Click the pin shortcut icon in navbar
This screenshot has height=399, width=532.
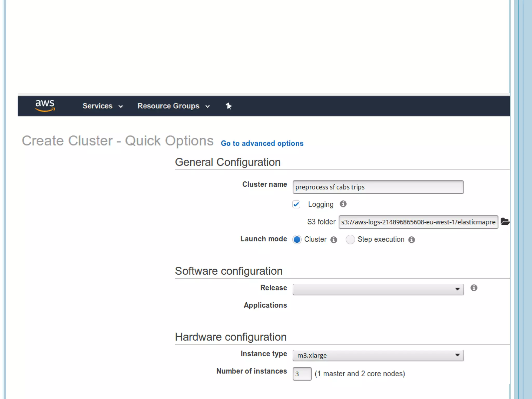point(229,106)
